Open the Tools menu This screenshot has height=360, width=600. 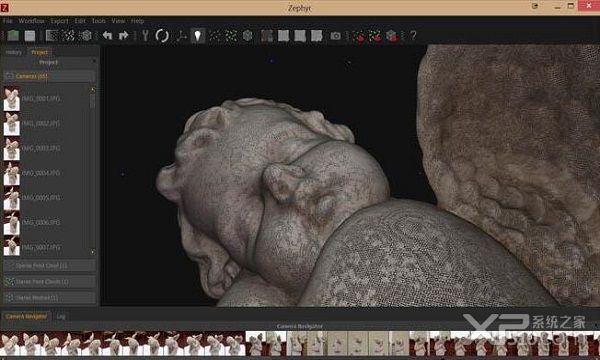click(99, 21)
